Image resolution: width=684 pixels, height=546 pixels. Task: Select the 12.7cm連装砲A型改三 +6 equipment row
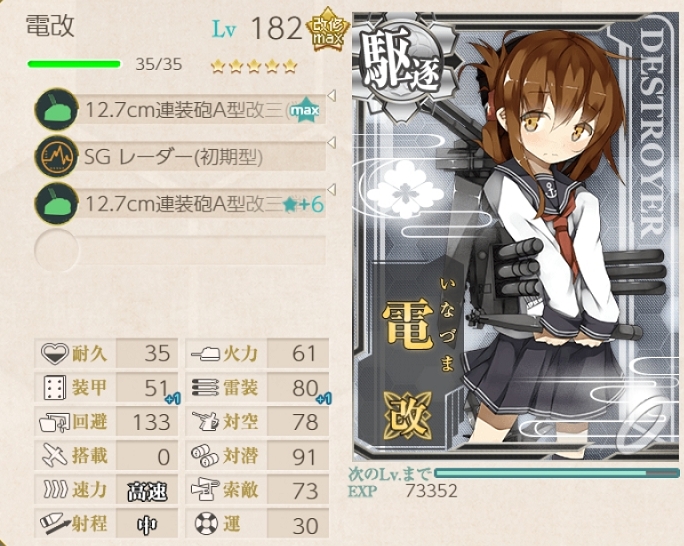coord(180,204)
